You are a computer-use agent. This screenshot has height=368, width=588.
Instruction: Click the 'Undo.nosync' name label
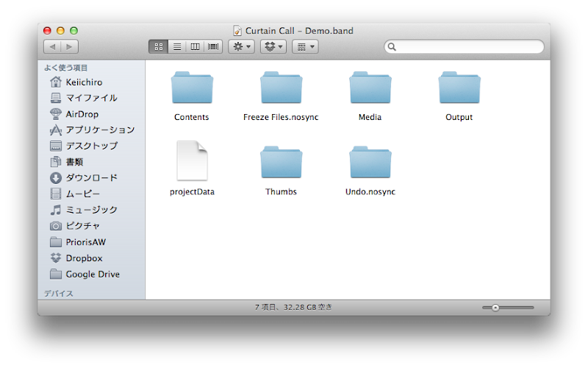click(370, 192)
